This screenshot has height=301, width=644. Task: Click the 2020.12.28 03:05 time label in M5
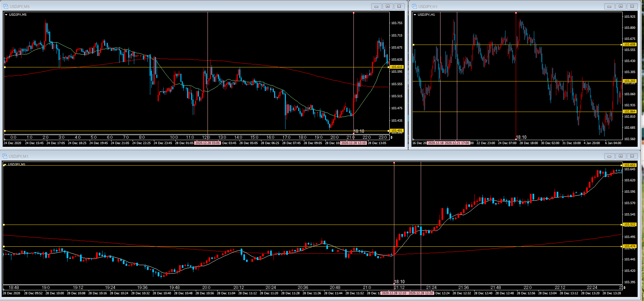(208, 143)
